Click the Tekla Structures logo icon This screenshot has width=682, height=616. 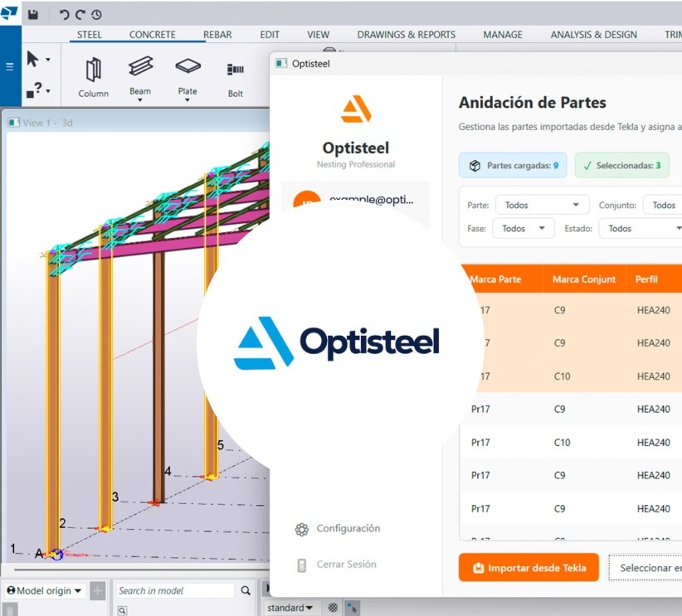(x=8, y=13)
